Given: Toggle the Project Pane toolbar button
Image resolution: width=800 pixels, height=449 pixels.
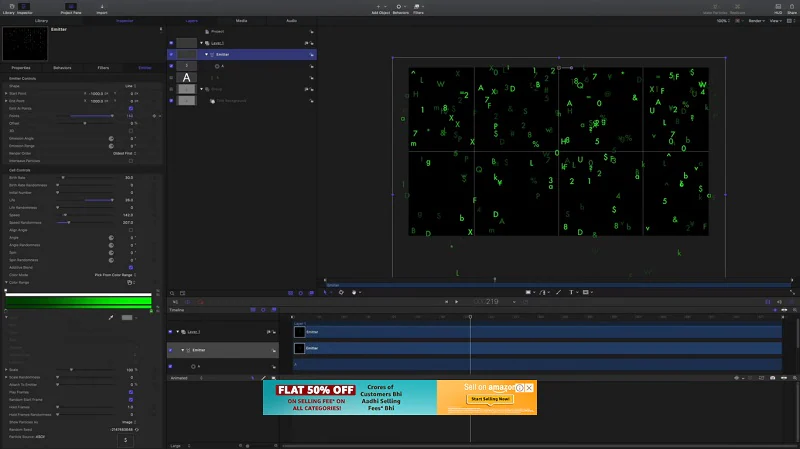Looking at the screenshot, I should pos(70,9).
